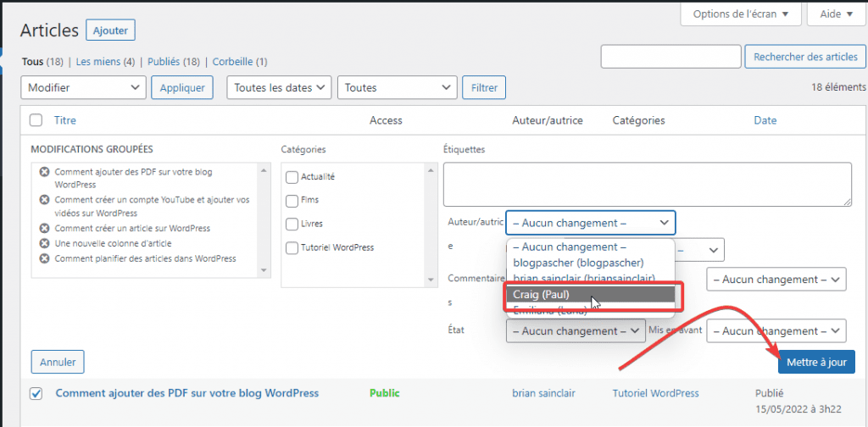Image resolution: width=868 pixels, height=427 pixels.
Task: Expand the 'Options de l'écran' panel
Action: click(x=741, y=14)
